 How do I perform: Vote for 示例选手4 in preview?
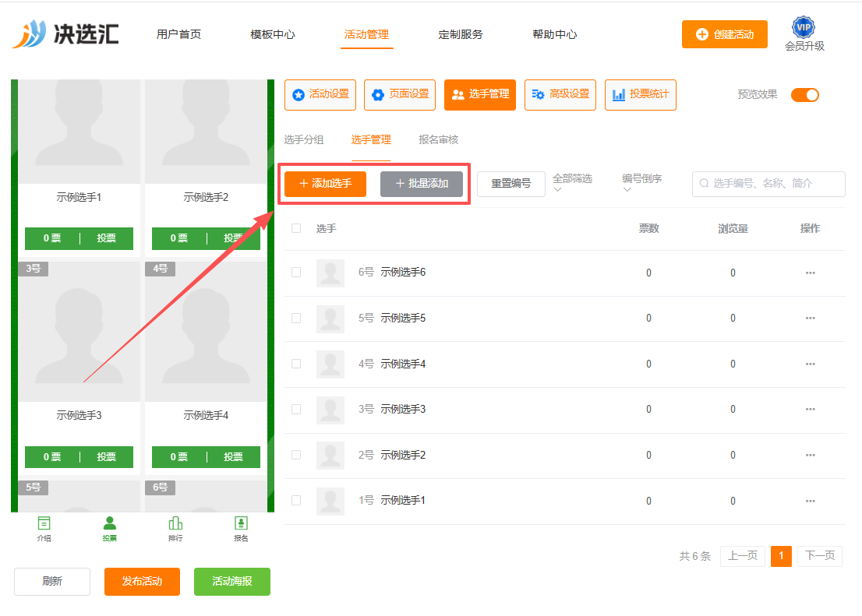pos(233,456)
